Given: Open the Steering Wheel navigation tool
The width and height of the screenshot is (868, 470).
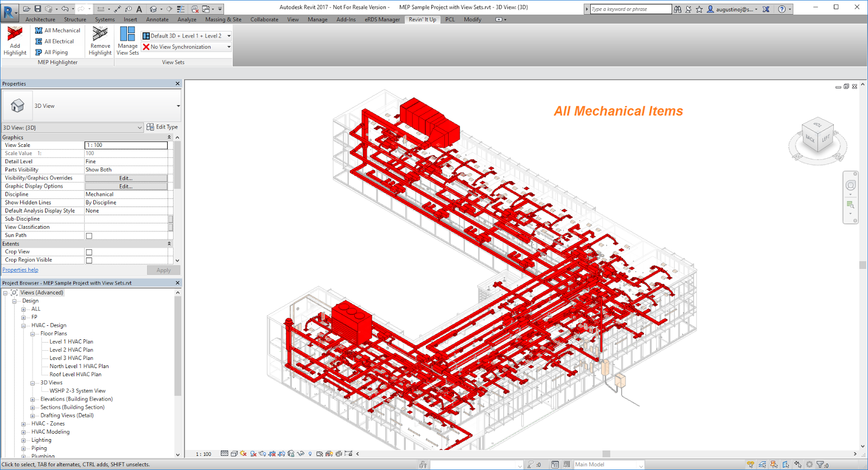Looking at the screenshot, I should (x=851, y=185).
